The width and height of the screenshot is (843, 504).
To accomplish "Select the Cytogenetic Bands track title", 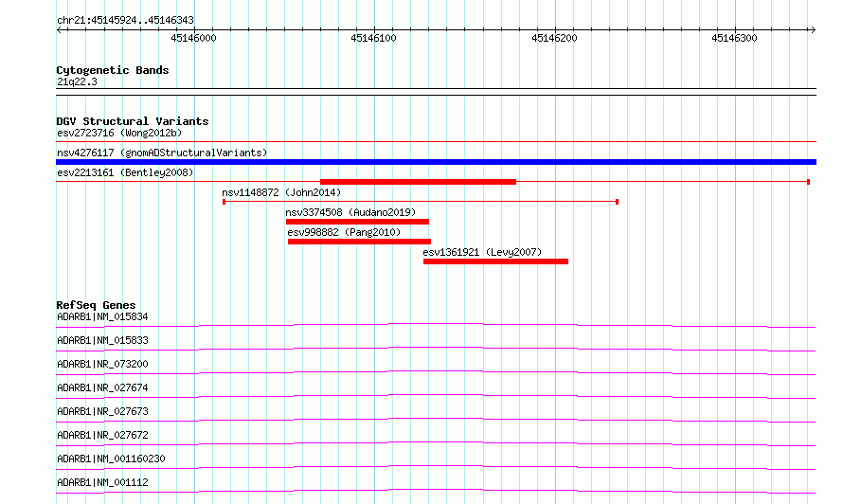I will 113,70.
